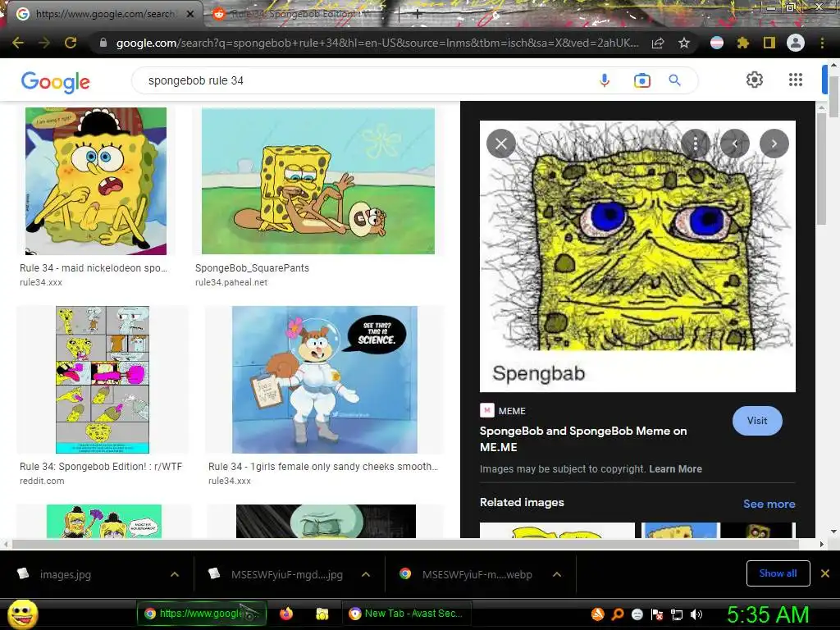Click the horizontal scrollbar right arrow
This screenshot has height=630, width=840.
pos(822,545)
